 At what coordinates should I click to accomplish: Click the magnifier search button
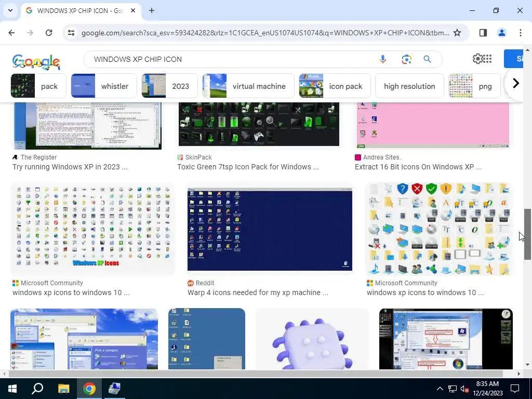[427, 59]
